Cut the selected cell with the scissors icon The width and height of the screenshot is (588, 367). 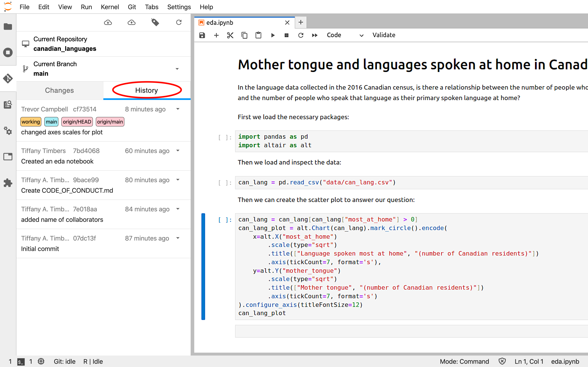[x=230, y=35]
